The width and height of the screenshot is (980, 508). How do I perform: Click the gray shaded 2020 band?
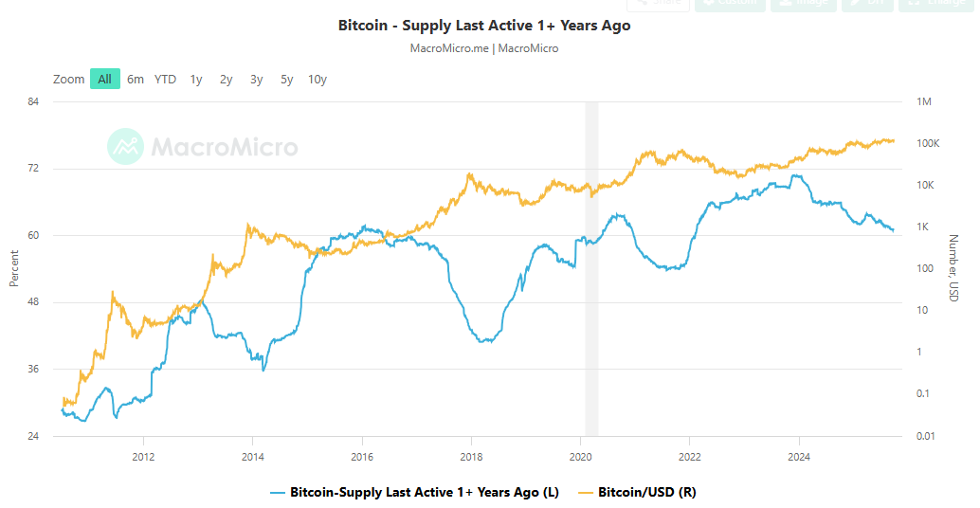click(x=591, y=284)
